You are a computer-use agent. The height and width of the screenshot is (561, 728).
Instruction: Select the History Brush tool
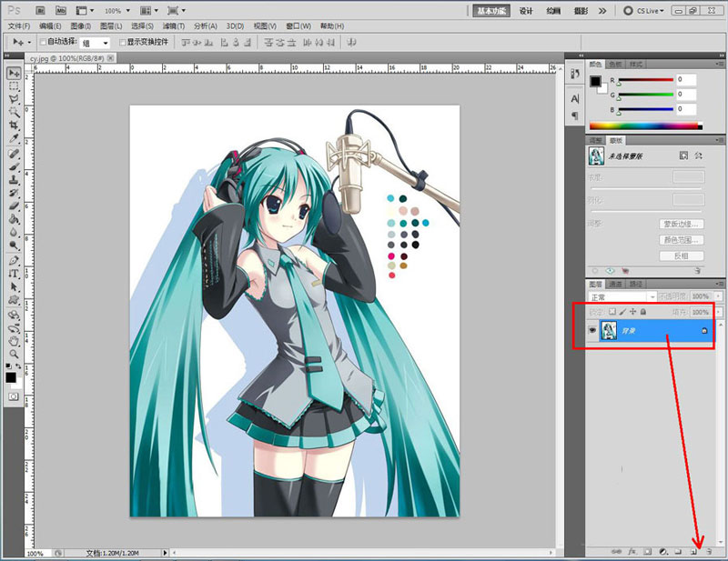tap(14, 193)
